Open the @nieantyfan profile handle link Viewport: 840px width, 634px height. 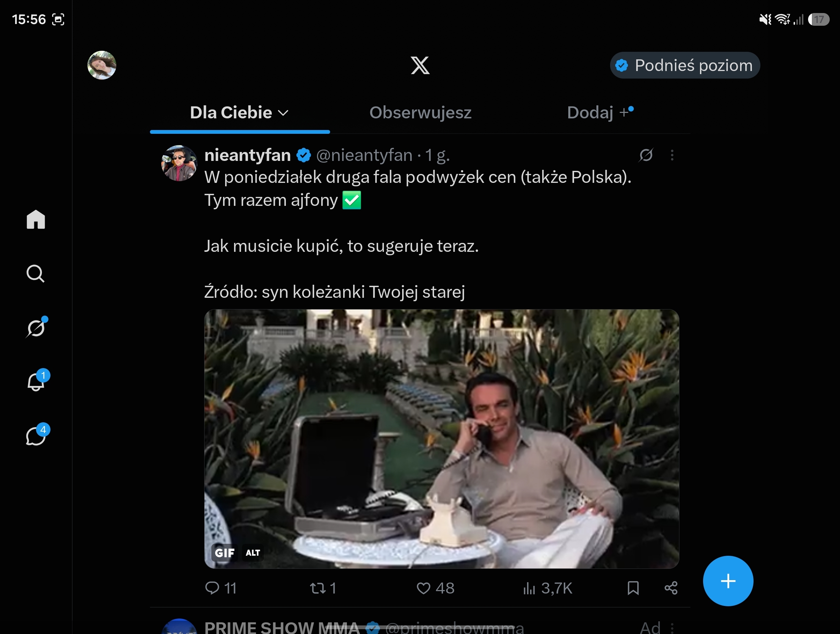coord(364,155)
